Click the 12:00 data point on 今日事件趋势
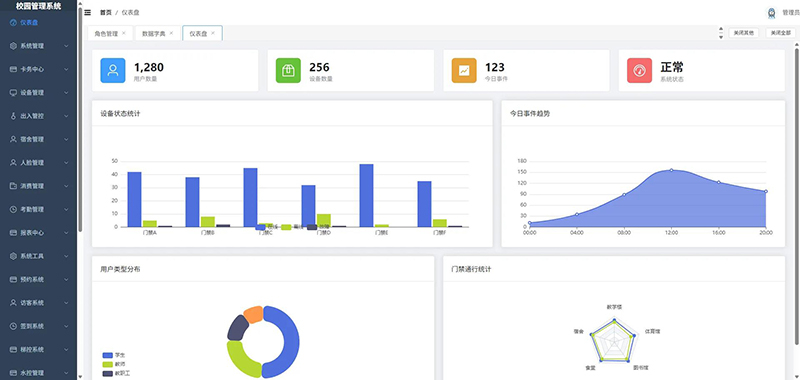800x380 pixels. tap(671, 170)
